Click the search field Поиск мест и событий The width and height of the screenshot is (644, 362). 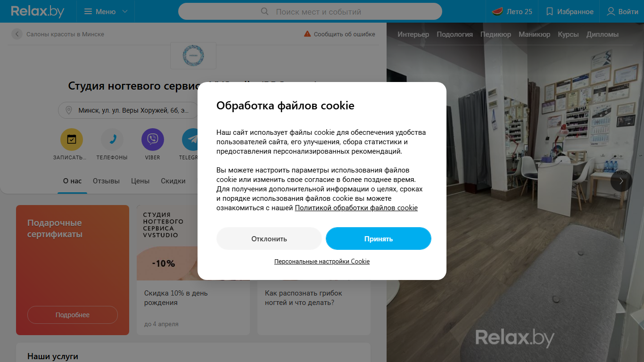(310, 11)
